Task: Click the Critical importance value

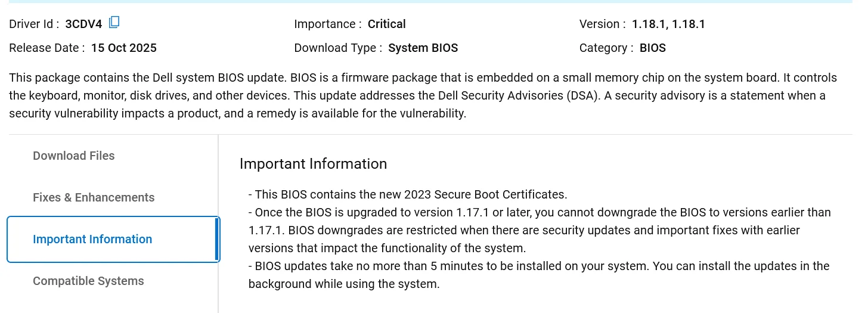Action: pos(386,24)
